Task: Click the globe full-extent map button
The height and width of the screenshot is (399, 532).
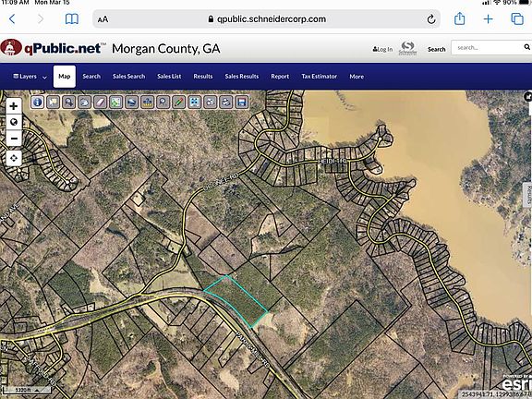Action: (x=14, y=122)
